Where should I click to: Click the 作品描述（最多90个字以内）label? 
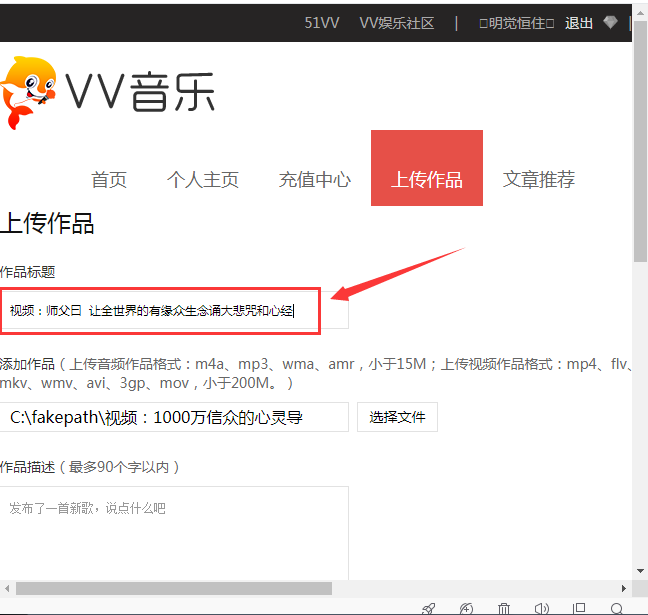click(90, 467)
